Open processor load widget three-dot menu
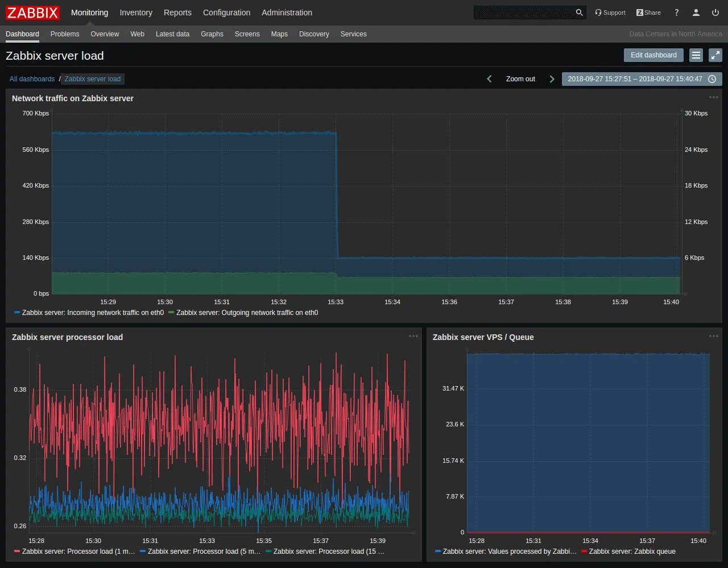Viewport: 728px width, 568px height. [413, 337]
